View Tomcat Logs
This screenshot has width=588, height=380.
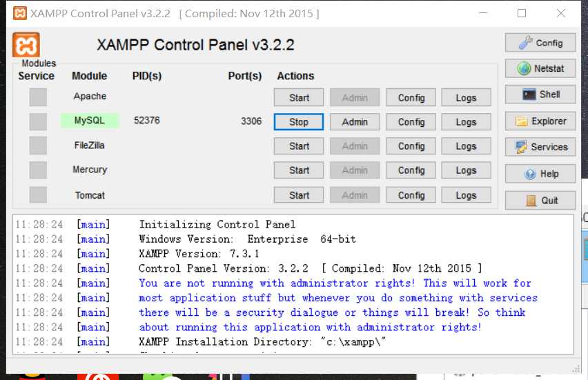[466, 195]
